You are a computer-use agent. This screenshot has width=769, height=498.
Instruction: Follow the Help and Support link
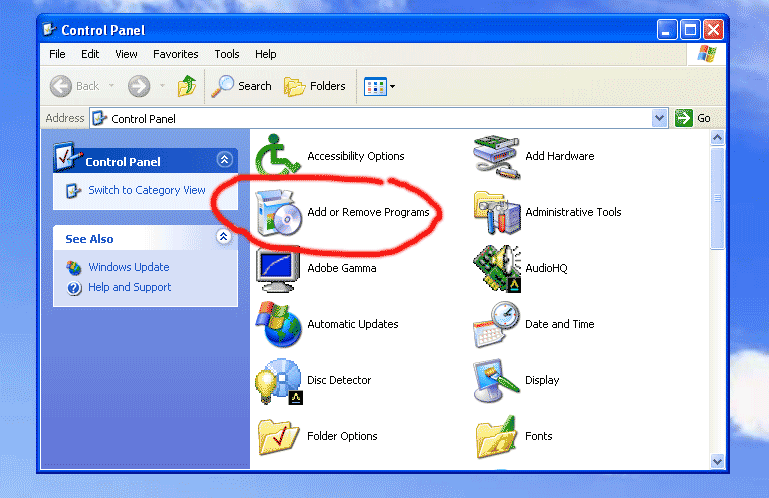point(129,287)
